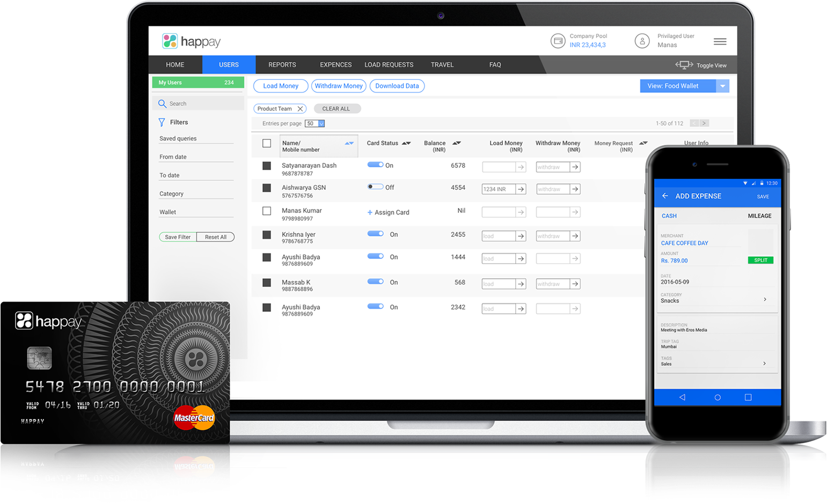827x504 pixels.
Task: Click the Toggle View screen icon
Action: pos(683,64)
